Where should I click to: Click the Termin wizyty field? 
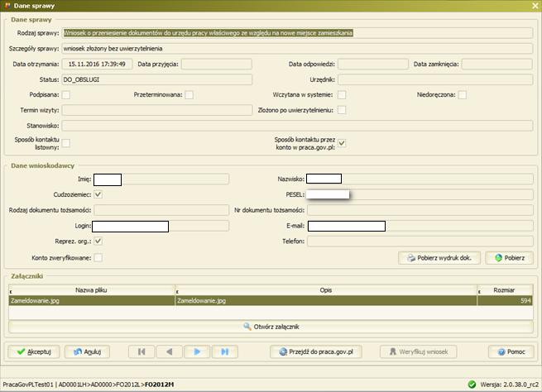(x=157, y=110)
